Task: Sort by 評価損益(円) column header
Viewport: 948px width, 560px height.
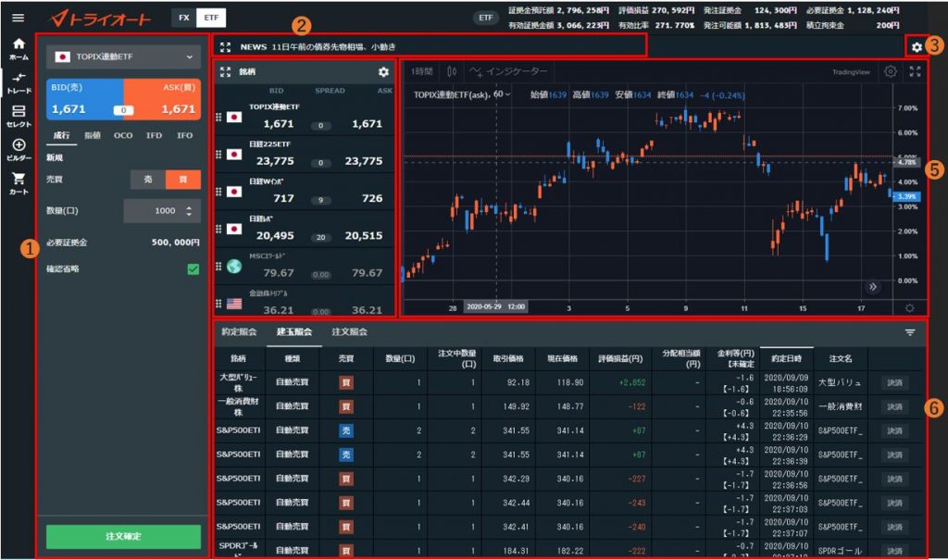Action: 620,358
